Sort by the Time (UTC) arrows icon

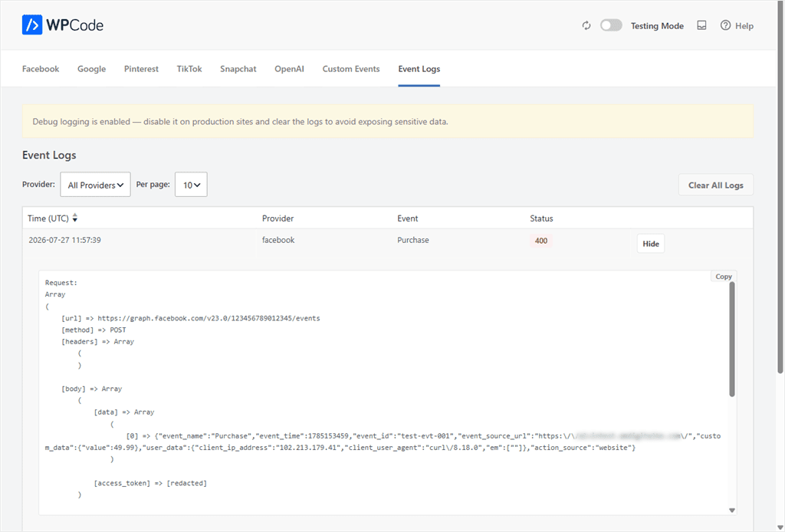[75, 218]
